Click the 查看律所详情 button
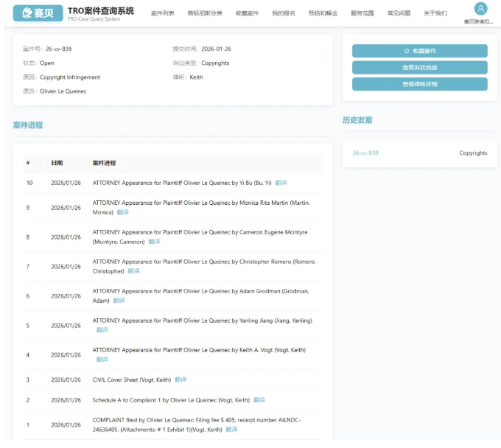 (x=419, y=84)
